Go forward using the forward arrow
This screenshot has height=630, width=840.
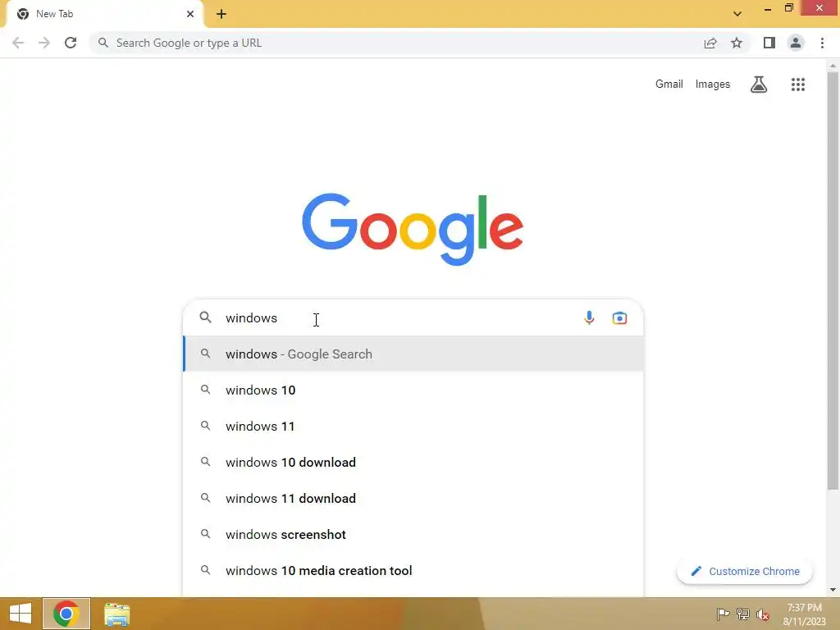[x=44, y=43]
